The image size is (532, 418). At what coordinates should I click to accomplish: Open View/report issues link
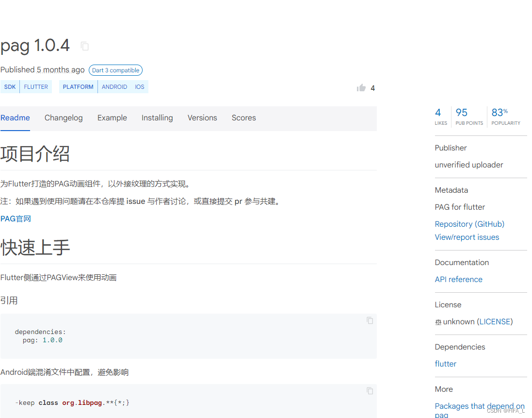point(467,237)
